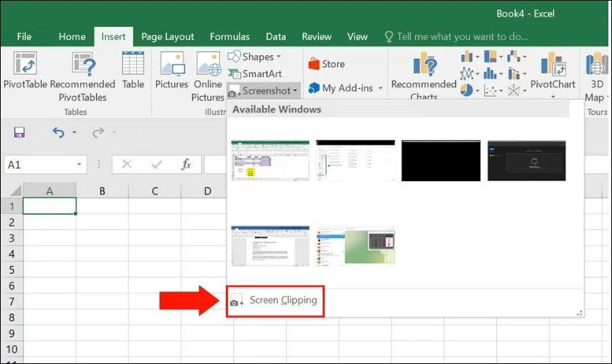This screenshot has height=364, width=612.
Task: Open the Undo history dropdown
Action: coord(74,132)
